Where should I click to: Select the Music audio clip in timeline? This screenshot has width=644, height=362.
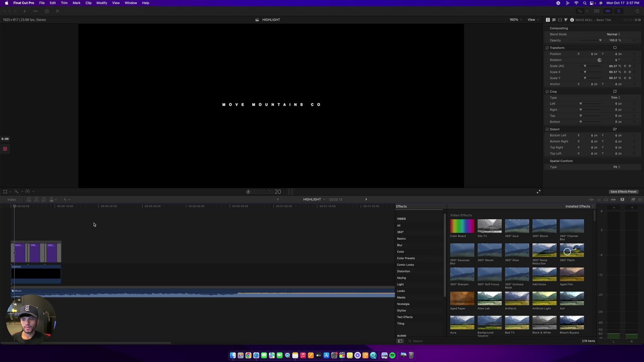(202, 294)
